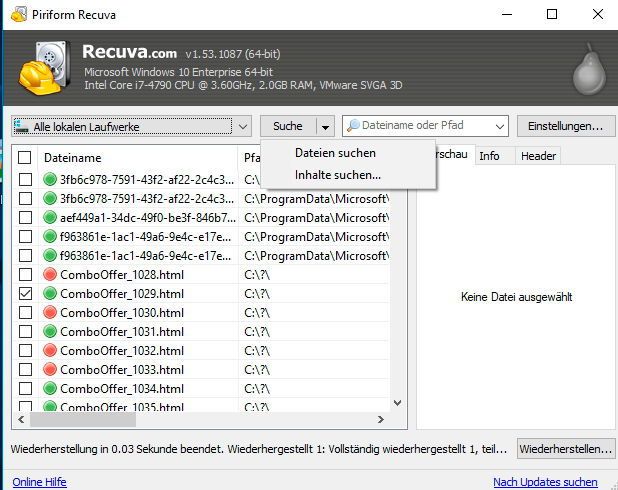The height and width of the screenshot is (490, 618).
Task: Select the ComboOffer_1029.html file name
Action: tap(122, 294)
